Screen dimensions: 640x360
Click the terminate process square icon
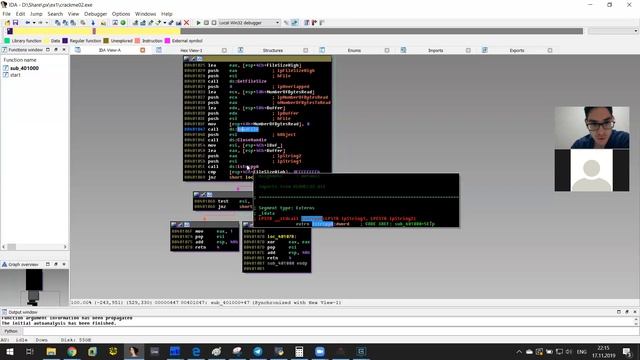[x=213, y=23]
